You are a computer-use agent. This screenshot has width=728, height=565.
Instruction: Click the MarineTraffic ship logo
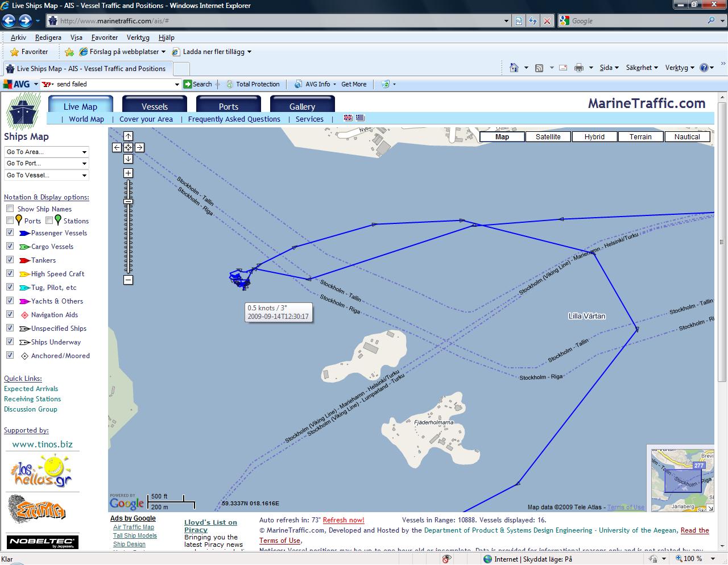tap(24, 111)
